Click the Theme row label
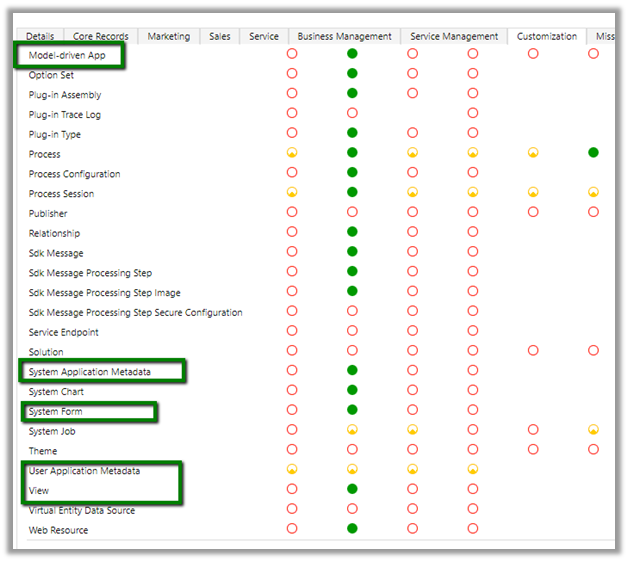628x562 pixels. [x=43, y=451]
